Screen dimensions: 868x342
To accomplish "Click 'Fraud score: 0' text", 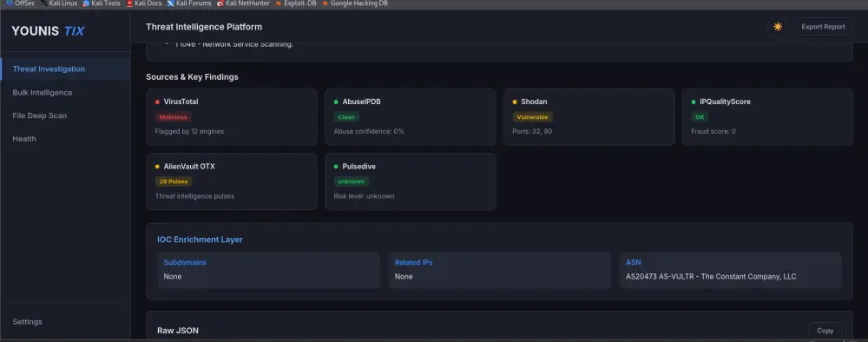I will 713,132.
